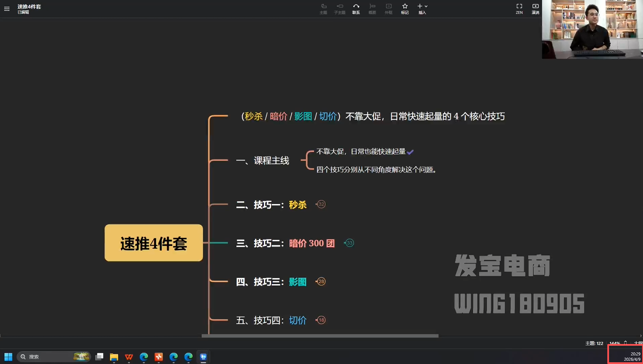The height and width of the screenshot is (364, 643).
Task: Enter ZEN fullscreen mode
Action: 519,8
